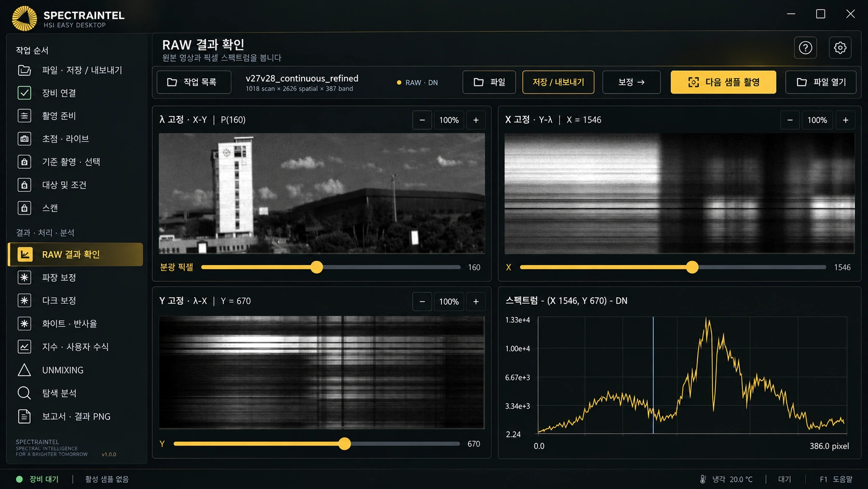Click the asterisk icon beside 화이트 · 반사율
868x489 pixels.
pyautogui.click(x=24, y=324)
